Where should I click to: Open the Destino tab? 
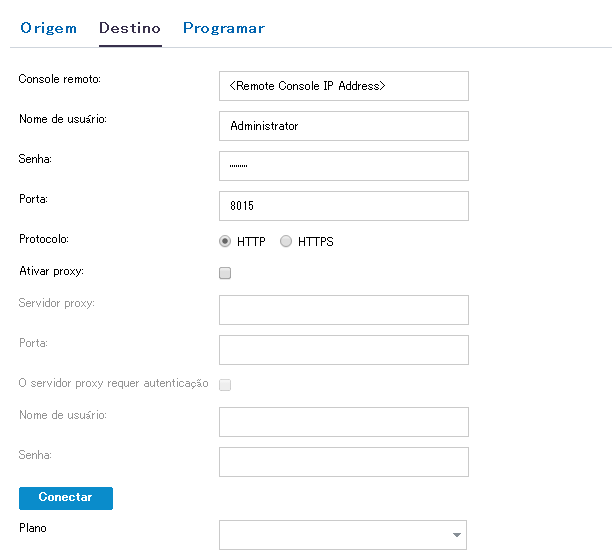pos(130,28)
